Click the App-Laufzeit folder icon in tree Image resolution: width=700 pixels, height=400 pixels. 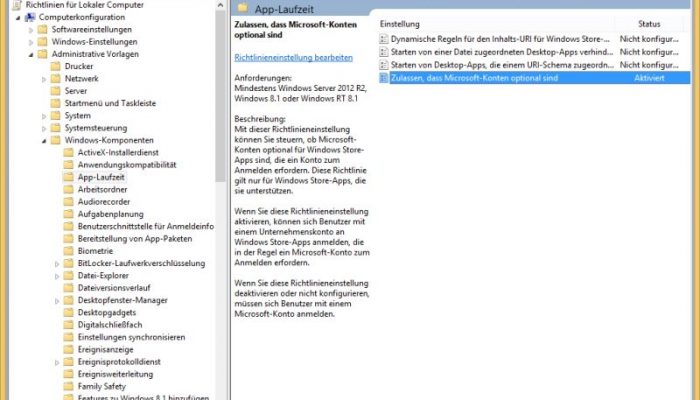point(69,177)
